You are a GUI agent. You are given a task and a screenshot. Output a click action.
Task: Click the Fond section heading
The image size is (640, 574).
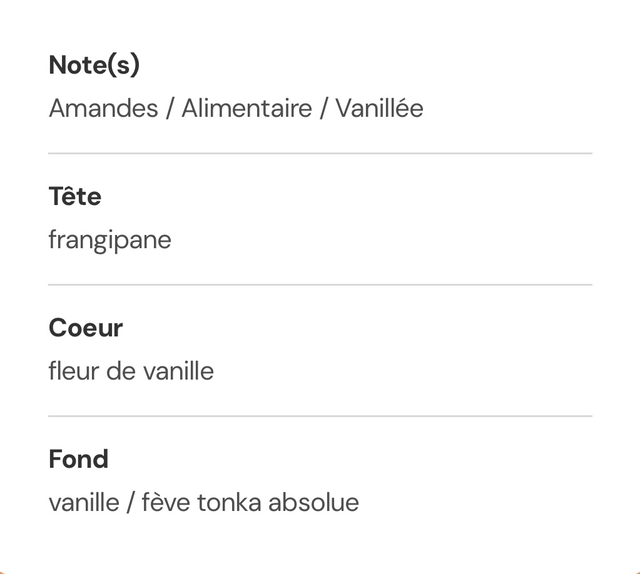78,459
